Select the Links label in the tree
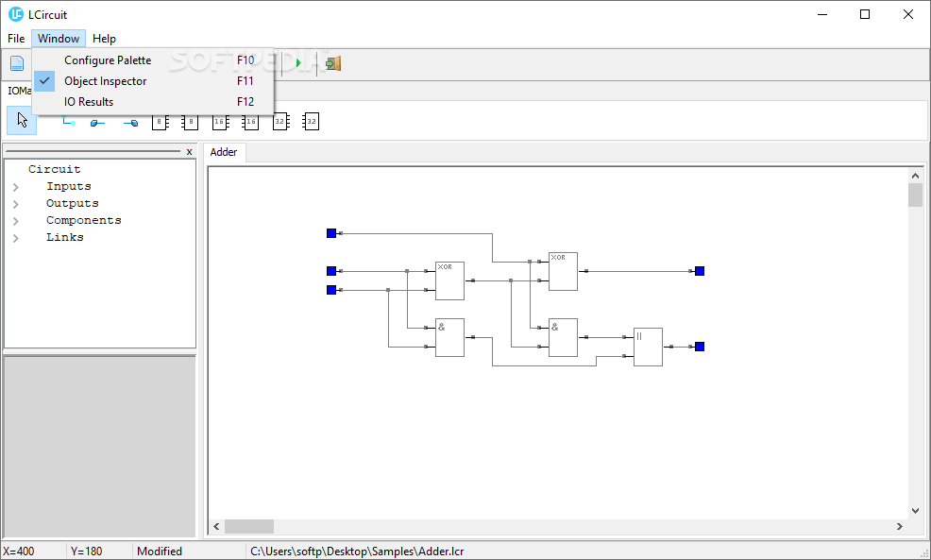Viewport: 931px width, 560px height. point(65,238)
